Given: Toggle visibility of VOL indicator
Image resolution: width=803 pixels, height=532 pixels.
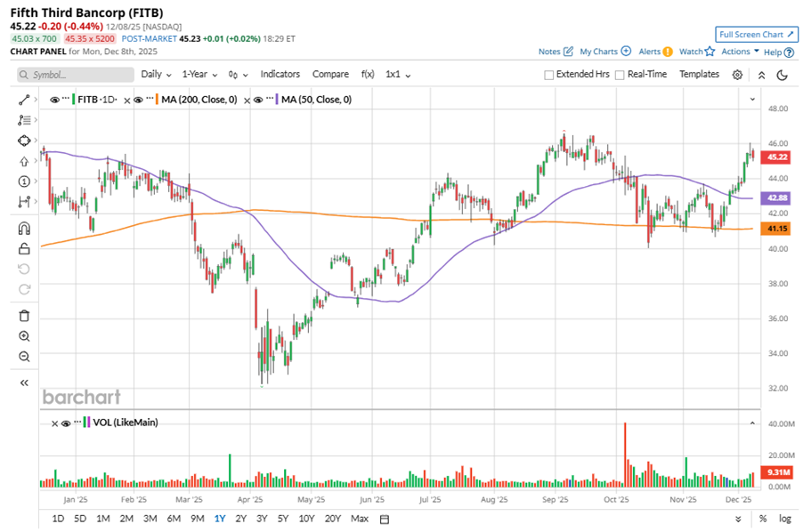Looking at the screenshot, I should click(x=66, y=423).
